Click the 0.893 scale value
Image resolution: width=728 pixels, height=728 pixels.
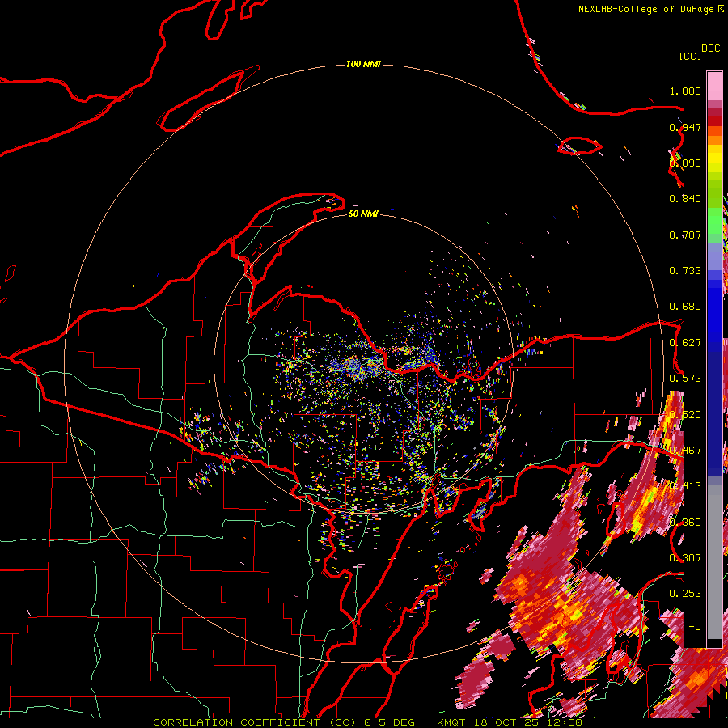click(685, 163)
